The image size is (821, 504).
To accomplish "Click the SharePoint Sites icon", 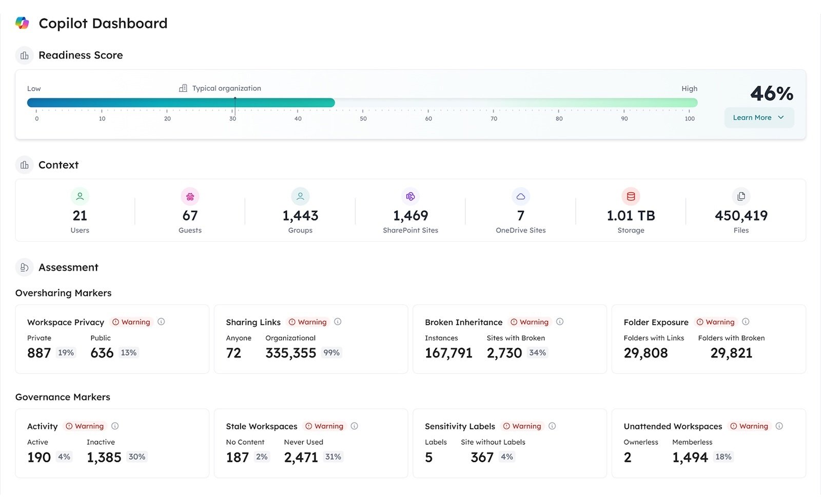I will coord(411,196).
